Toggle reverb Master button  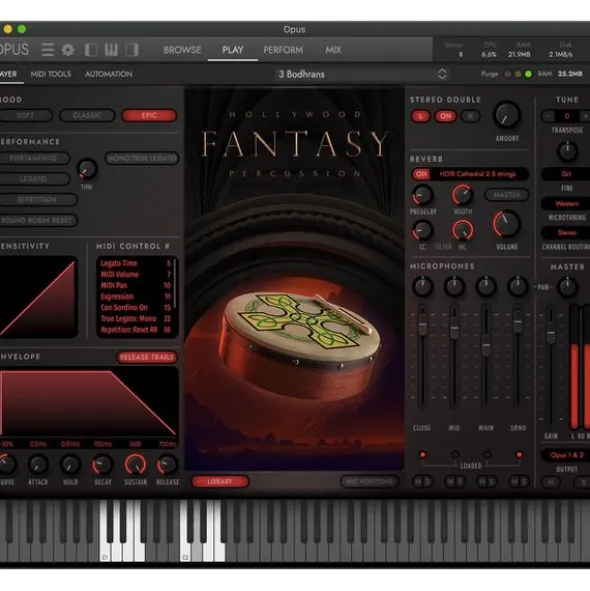[x=507, y=195]
